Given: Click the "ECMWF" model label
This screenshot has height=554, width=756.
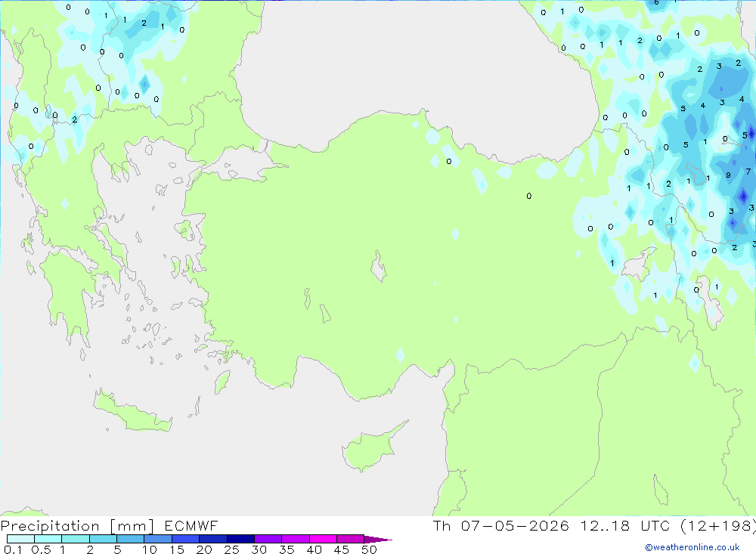Looking at the screenshot, I should coord(191,525).
